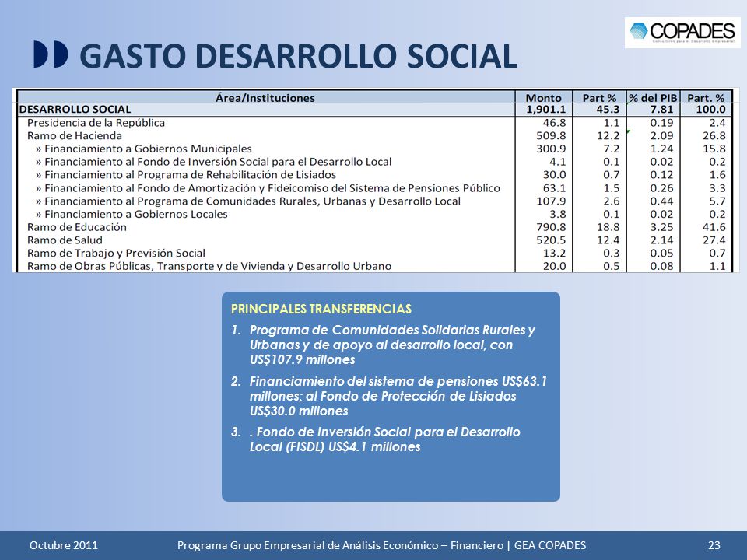Image resolution: width=747 pixels, height=560 pixels.
Task: Click the '% del PIB' column header
Action: [x=653, y=98]
